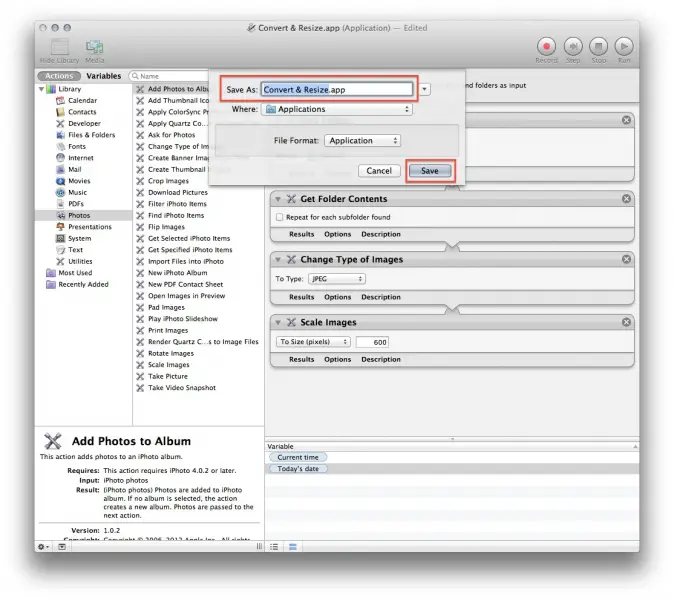Screen dimensions: 674x600
Task: Toggle Repeat for each subfolder found
Action: pos(279,217)
